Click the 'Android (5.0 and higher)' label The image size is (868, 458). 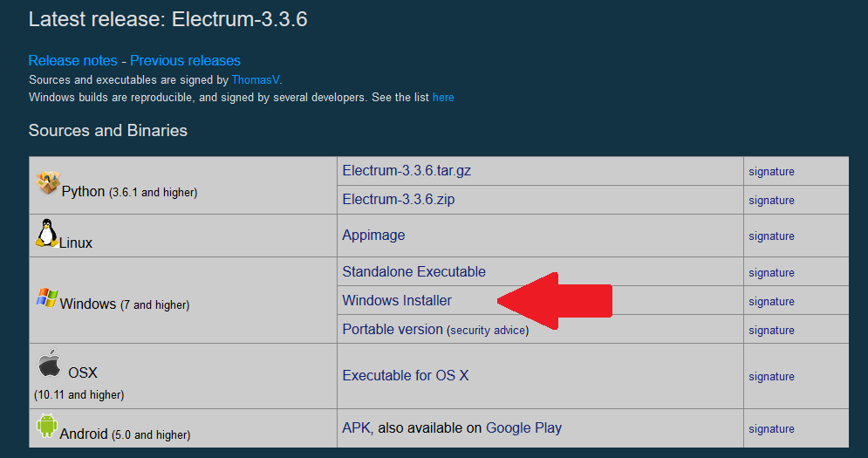(125, 434)
